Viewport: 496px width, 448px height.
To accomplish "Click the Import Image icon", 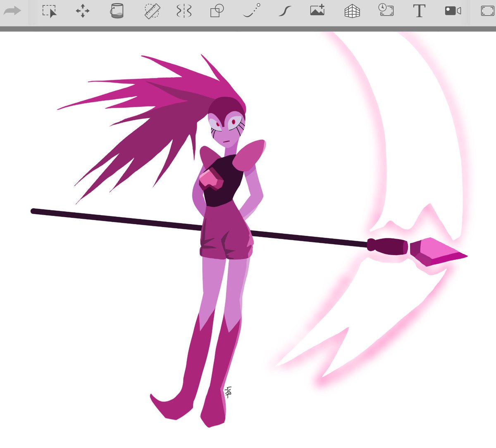I will point(317,11).
